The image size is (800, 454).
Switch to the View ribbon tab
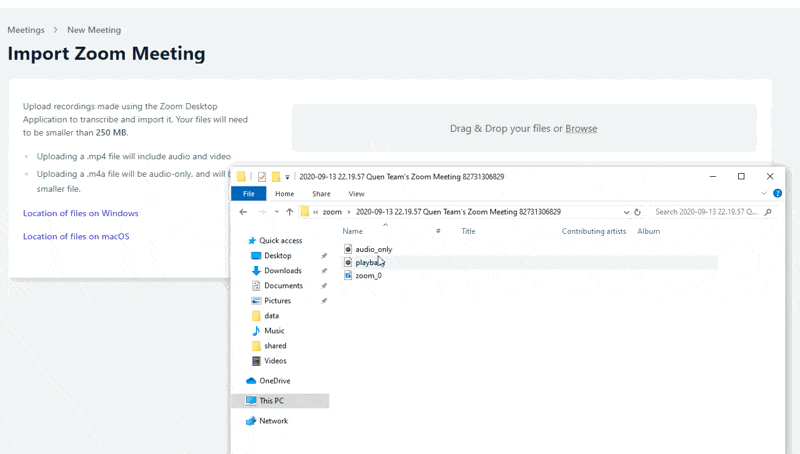click(356, 193)
